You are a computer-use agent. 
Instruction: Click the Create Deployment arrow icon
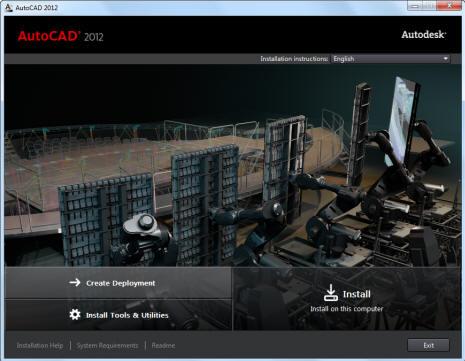[x=75, y=283]
